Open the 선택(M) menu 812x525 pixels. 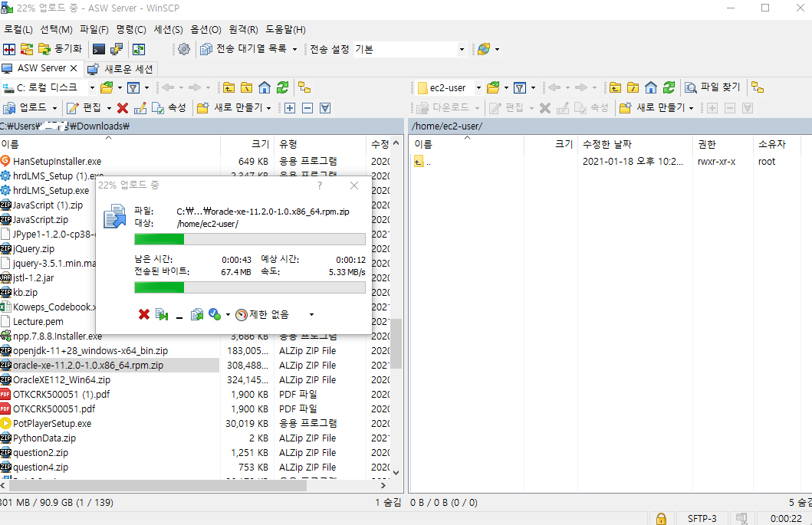[x=56, y=30]
